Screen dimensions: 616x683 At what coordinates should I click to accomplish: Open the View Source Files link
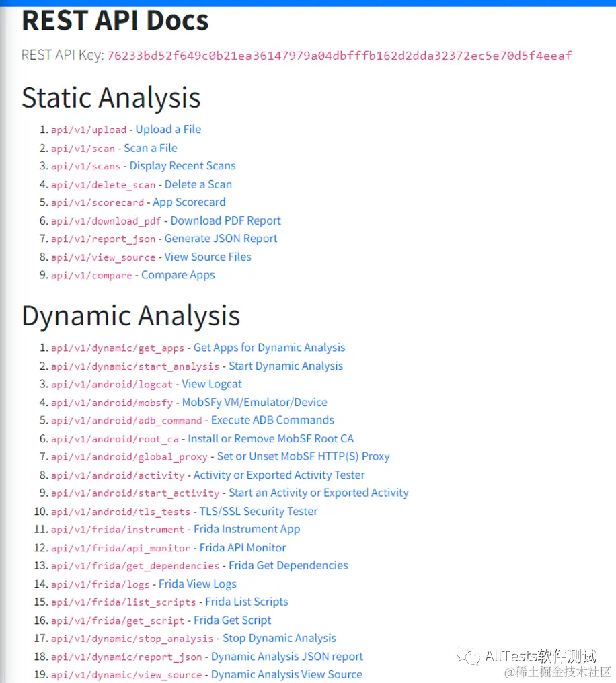[x=208, y=257]
